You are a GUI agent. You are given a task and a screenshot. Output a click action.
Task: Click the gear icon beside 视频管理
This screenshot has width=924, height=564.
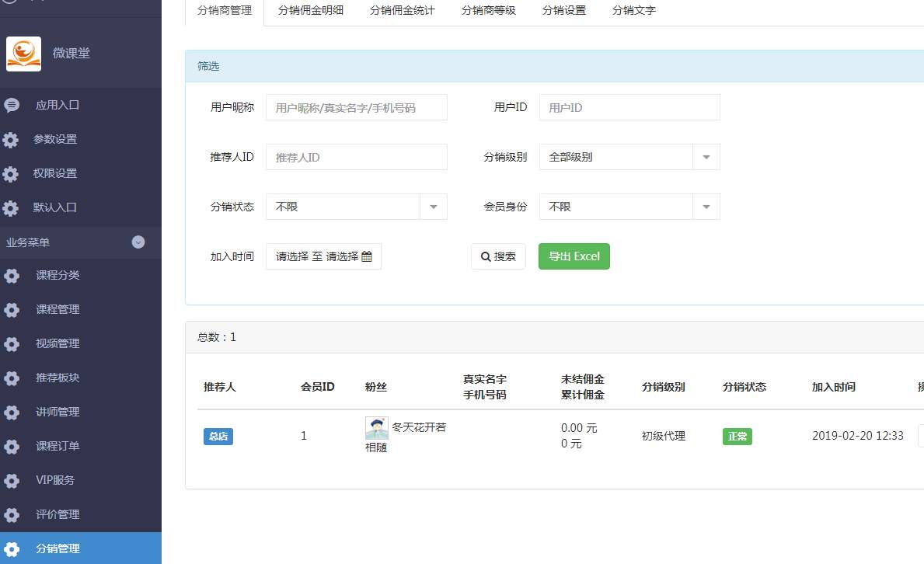tap(11, 344)
